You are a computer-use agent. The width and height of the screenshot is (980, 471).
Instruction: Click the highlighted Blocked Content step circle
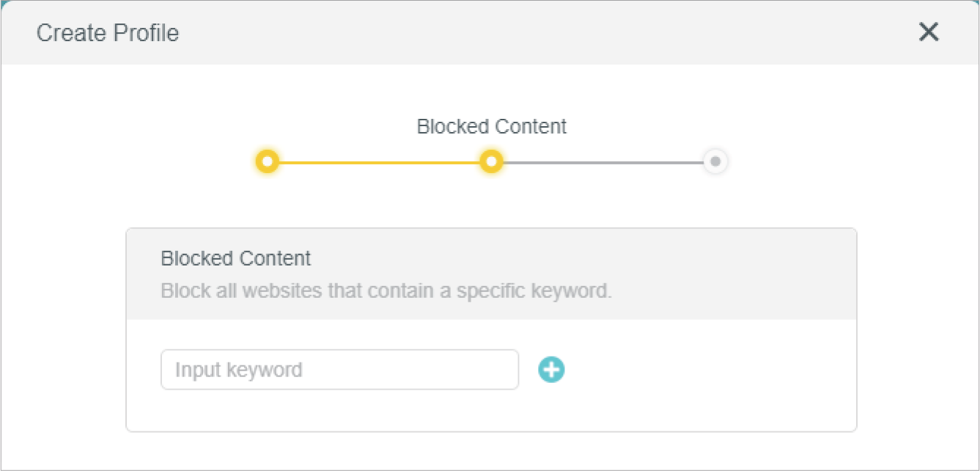(491, 161)
